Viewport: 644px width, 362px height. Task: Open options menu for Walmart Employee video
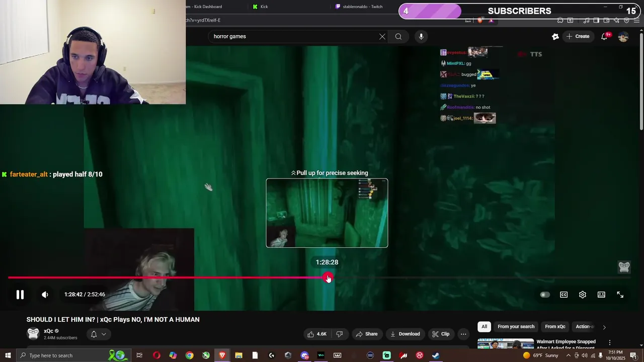pos(610,343)
